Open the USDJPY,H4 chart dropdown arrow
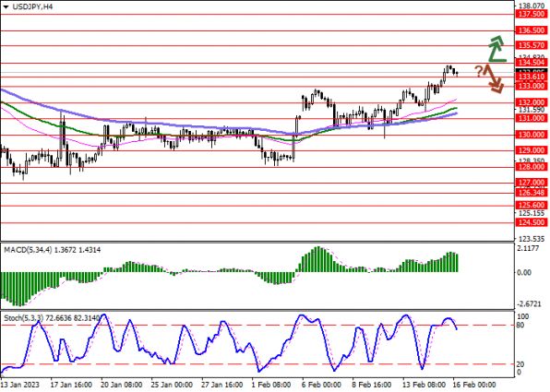The image size is (550, 392). pyautogui.click(x=6, y=6)
